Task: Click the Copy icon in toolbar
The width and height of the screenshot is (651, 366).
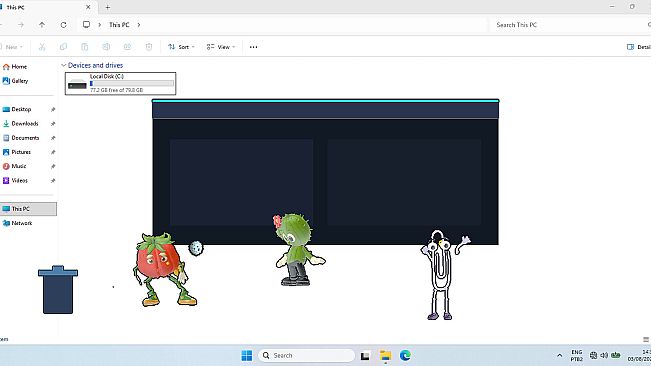Action: point(63,47)
